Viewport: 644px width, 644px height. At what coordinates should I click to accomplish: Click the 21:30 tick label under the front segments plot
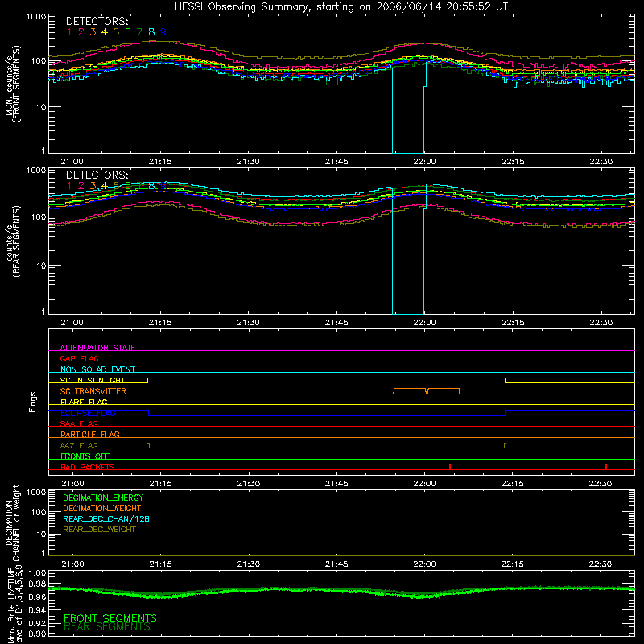(248, 162)
